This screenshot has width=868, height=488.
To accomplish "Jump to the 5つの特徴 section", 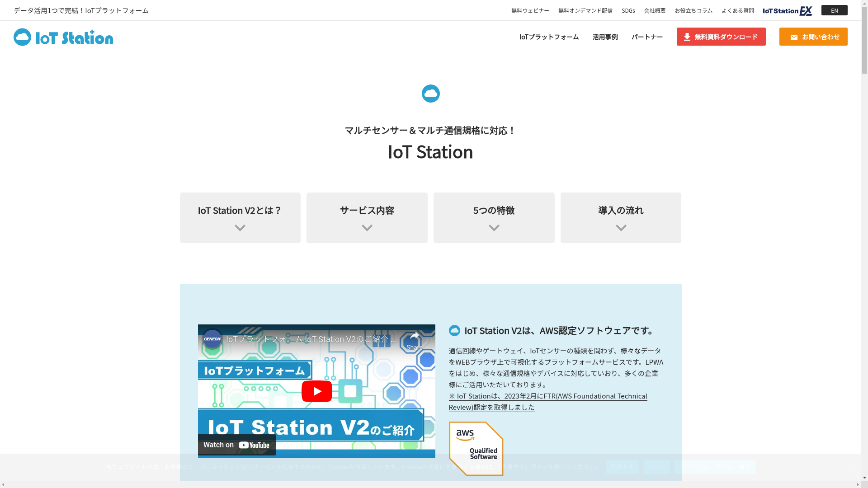I will [494, 218].
